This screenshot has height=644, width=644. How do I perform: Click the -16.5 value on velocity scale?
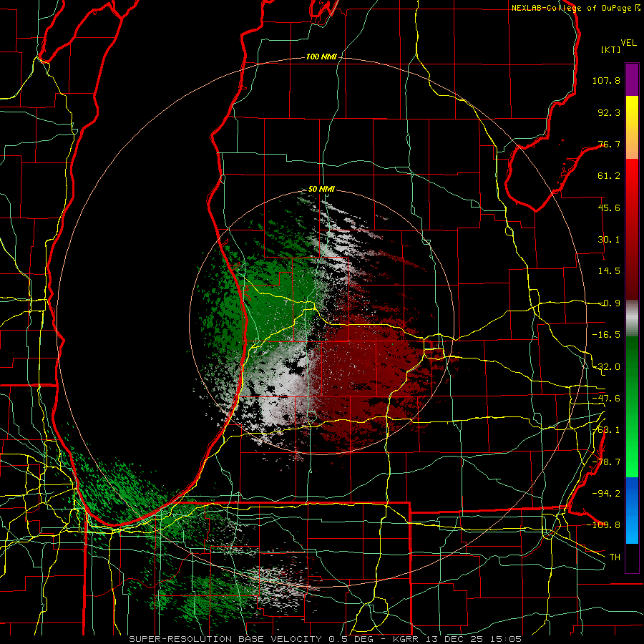tap(606, 335)
